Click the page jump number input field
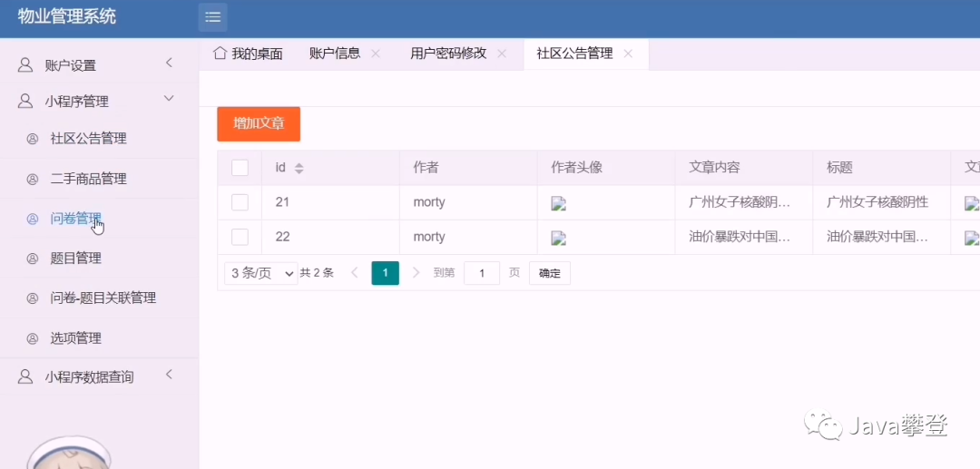The height and width of the screenshot is (469, 980). click(482, 273)
